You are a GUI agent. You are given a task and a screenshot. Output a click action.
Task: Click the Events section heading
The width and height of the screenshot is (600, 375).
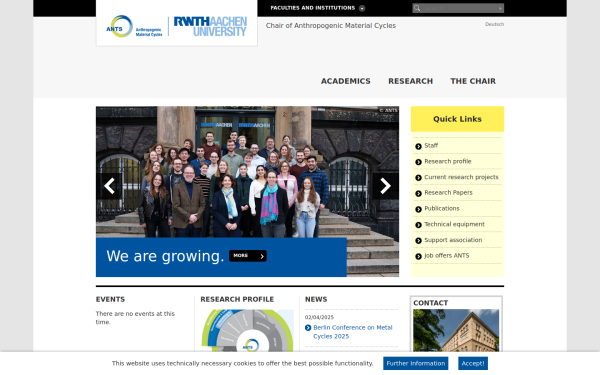coord(110,300)
